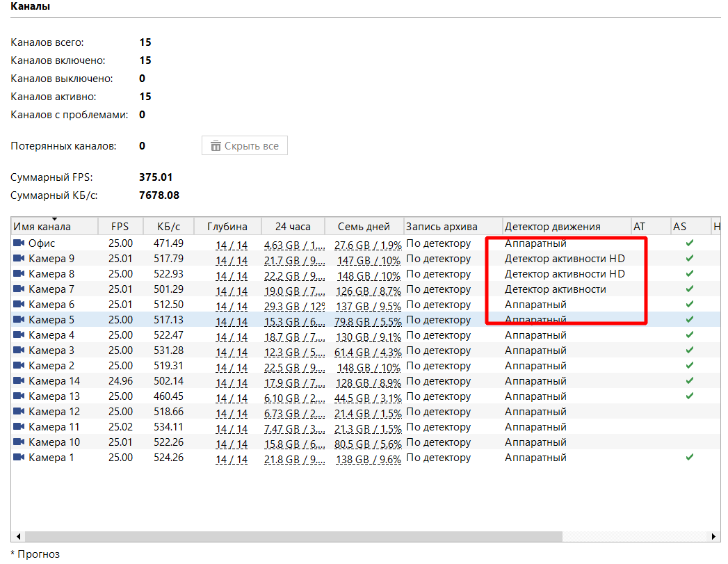Click the Семь дней column header
This screenshot has height=564, width=728.
[x=364, y=227]
